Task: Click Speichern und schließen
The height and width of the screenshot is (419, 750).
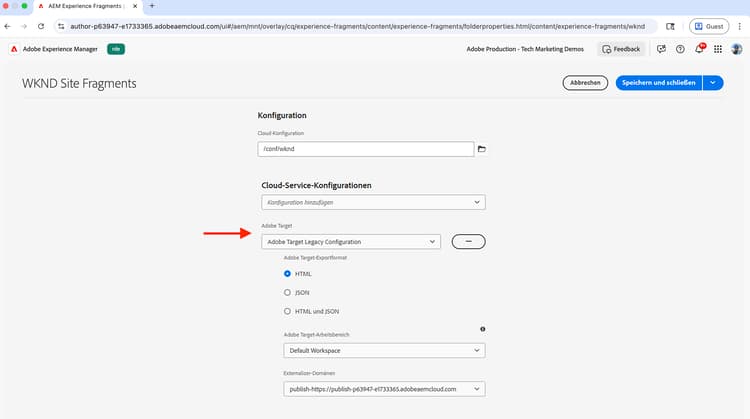Action: pos(659,83)
